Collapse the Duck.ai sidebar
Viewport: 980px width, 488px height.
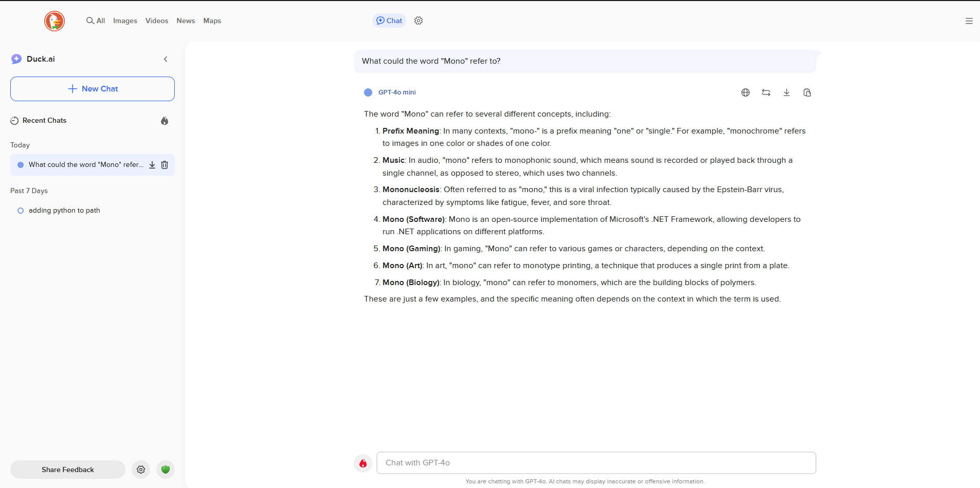[x=166, y=59]
